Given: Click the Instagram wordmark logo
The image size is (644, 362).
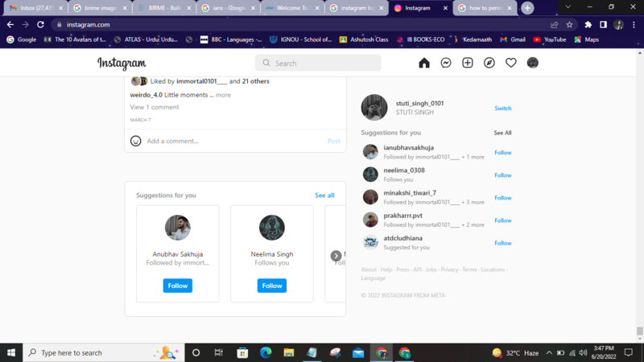Looking at the screenshot, I should 122,64.
